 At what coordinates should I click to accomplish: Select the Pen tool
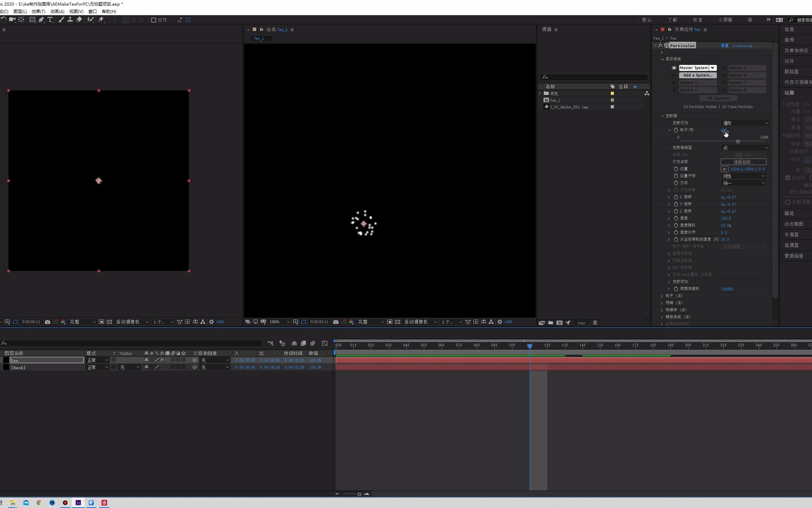(x=41, y=20)
